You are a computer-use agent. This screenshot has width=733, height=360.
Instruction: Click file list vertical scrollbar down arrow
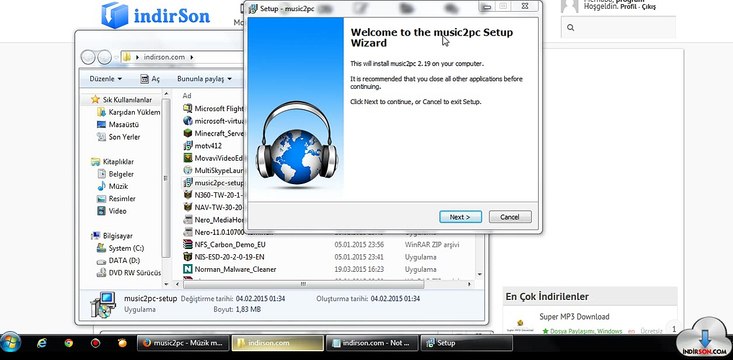click(479, 274)
